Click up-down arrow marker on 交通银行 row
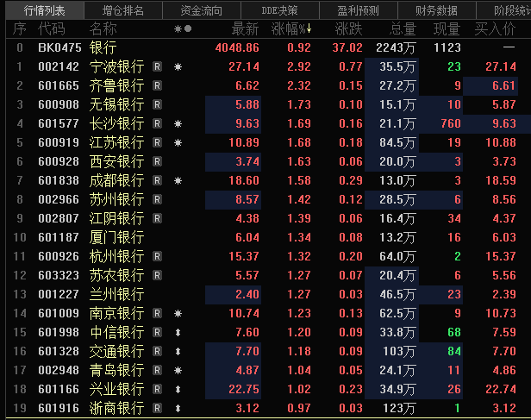The height and width of the screenshot is (420, 531). (x=178, y=352)
